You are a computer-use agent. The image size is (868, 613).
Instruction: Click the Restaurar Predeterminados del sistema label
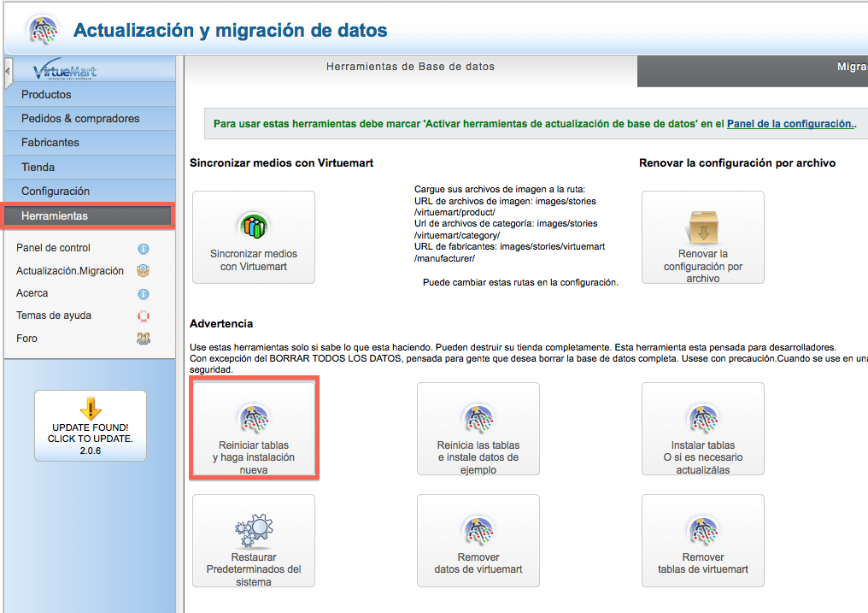(x=254, y=569)
